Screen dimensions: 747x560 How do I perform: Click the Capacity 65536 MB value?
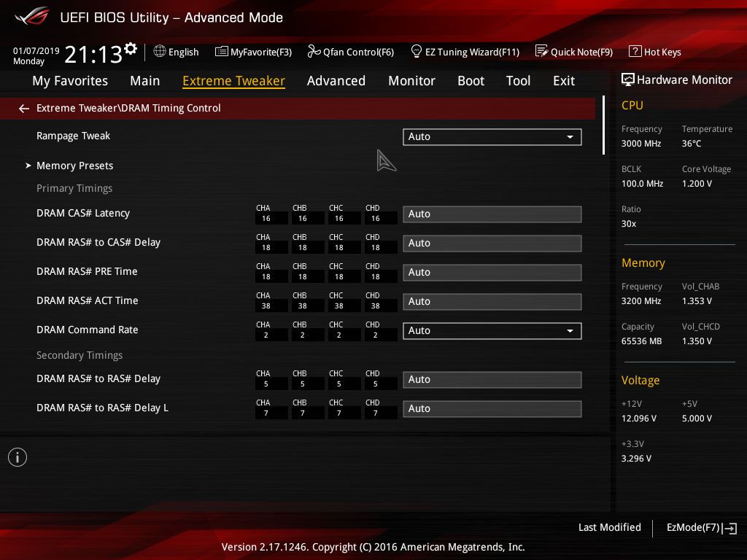tap(641, 341)
